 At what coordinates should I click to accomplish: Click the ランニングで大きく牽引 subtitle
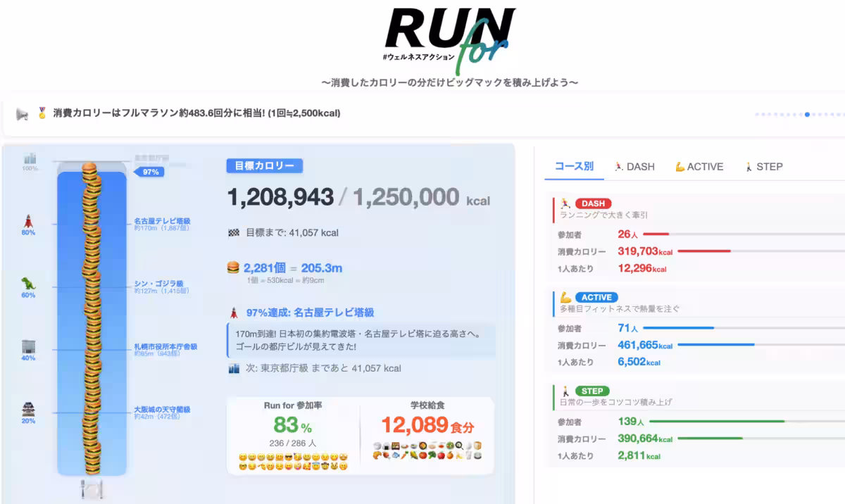click(603, 215)
